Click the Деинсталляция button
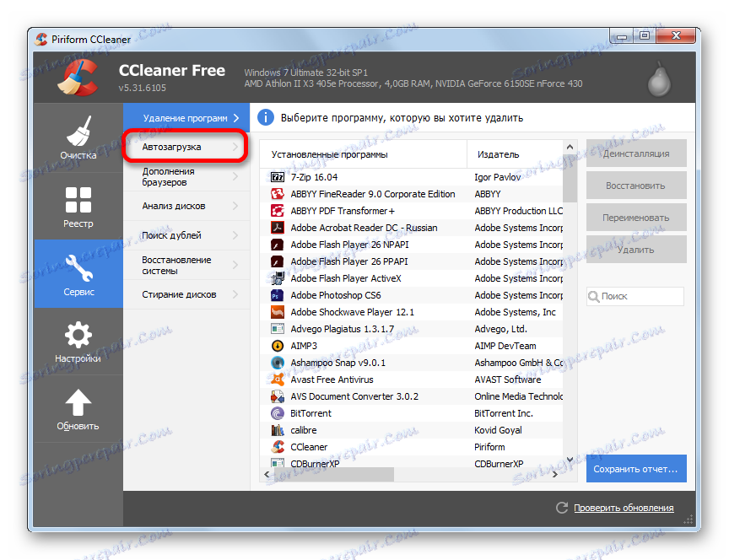The image size is (729, 560). point(636,153)
